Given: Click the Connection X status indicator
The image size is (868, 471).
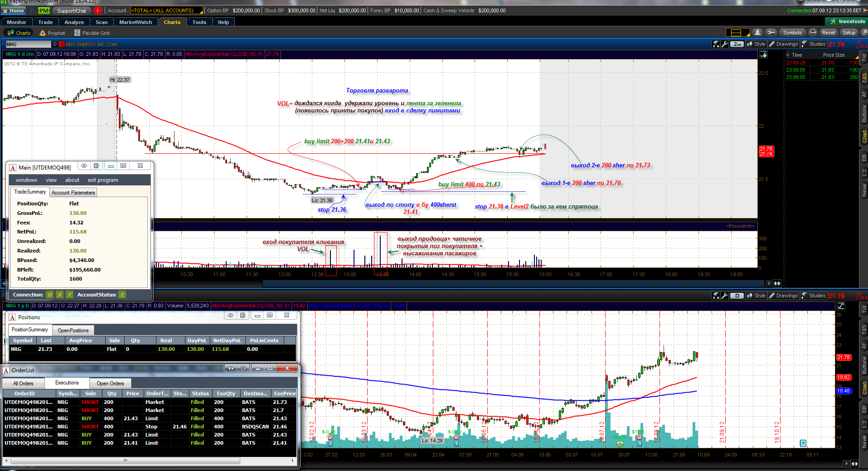Looking at the screenshot, I should [60, 295].
